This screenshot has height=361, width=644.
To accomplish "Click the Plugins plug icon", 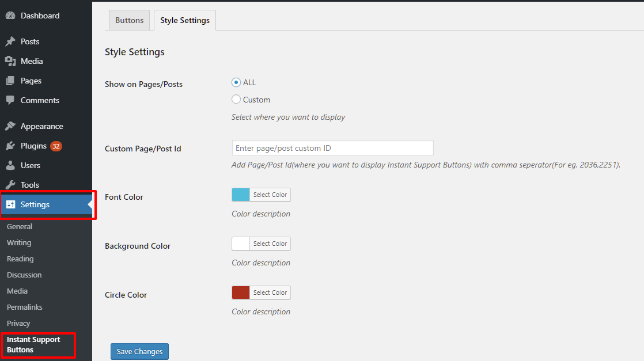I will 10,146.
